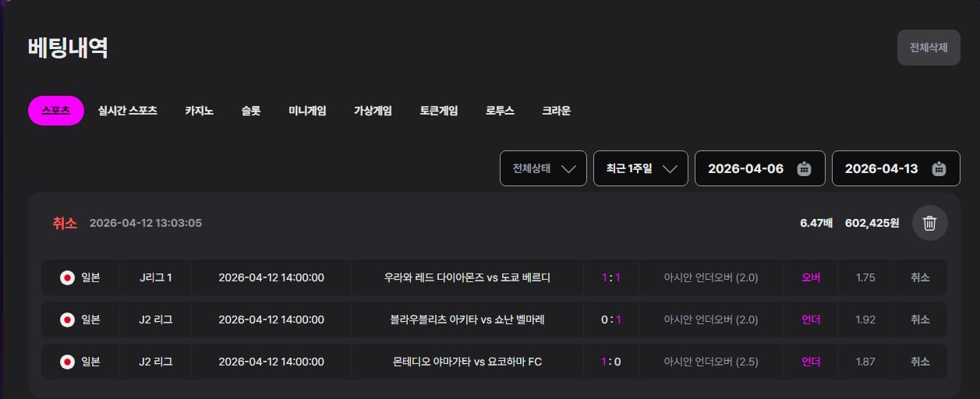
Task: Click Japan flag in 몬테디오 야마가타 row
Action: pos(67,362)
